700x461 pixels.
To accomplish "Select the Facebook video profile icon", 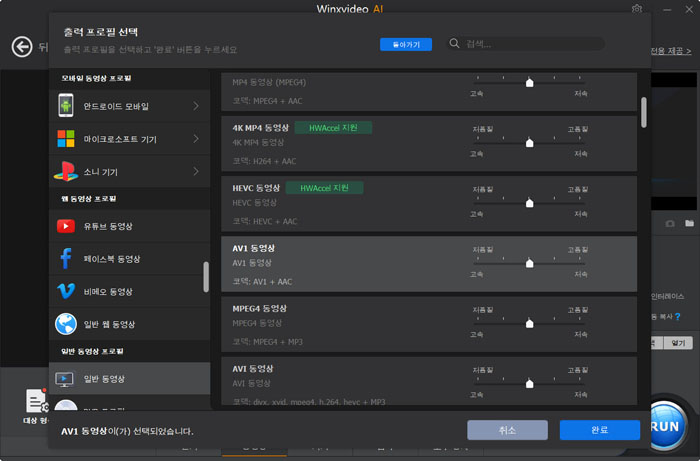I will pyautogui.click(x=66, y=259).
